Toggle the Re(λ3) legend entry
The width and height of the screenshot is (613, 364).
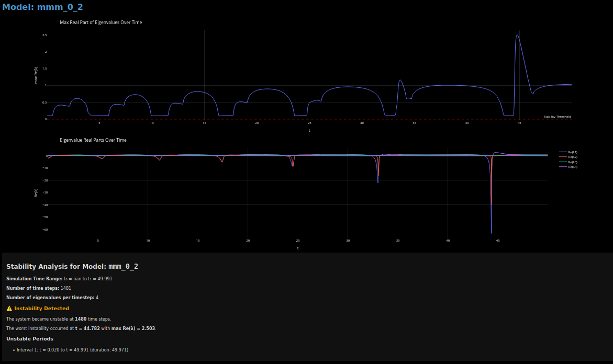[x=569, y=162]
